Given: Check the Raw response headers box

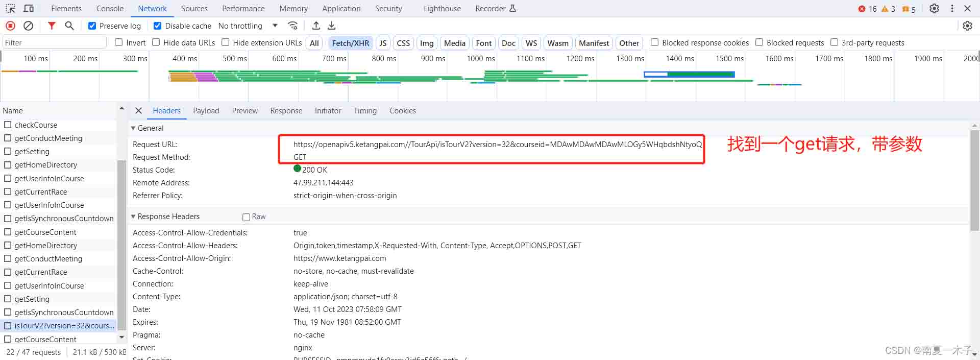Looking at the screenshot, I should click(246, 217).
